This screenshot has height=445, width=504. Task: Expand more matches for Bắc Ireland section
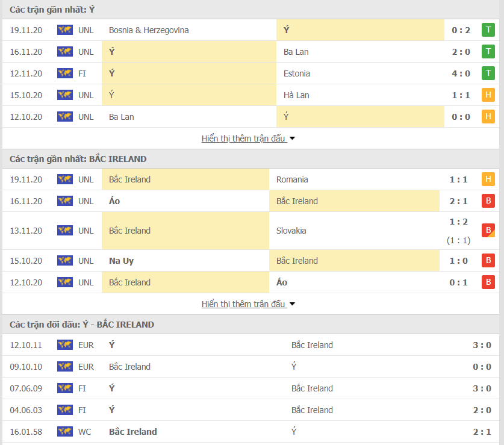[243, 304]
